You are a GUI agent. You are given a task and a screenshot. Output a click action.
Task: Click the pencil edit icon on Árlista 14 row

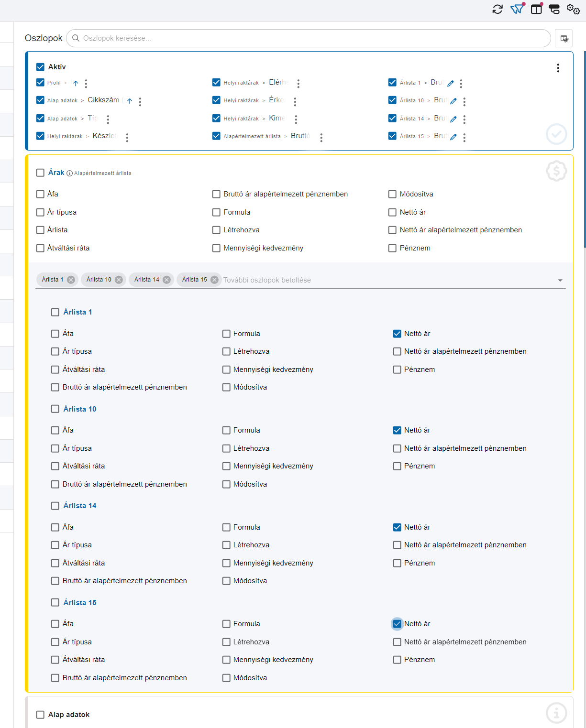tap(453, 119)
